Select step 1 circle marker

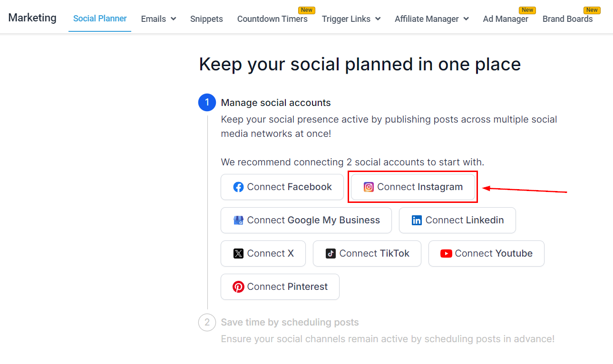click(207, 103)
